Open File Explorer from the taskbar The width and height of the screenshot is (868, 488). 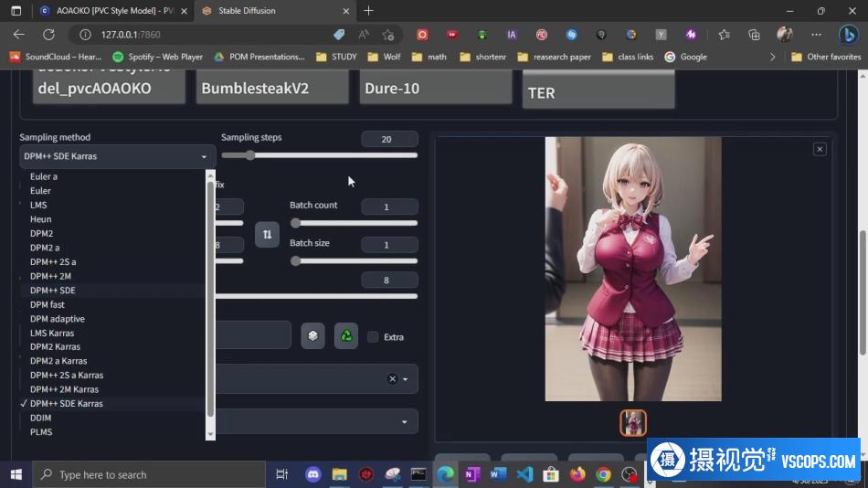pos(339,474)
